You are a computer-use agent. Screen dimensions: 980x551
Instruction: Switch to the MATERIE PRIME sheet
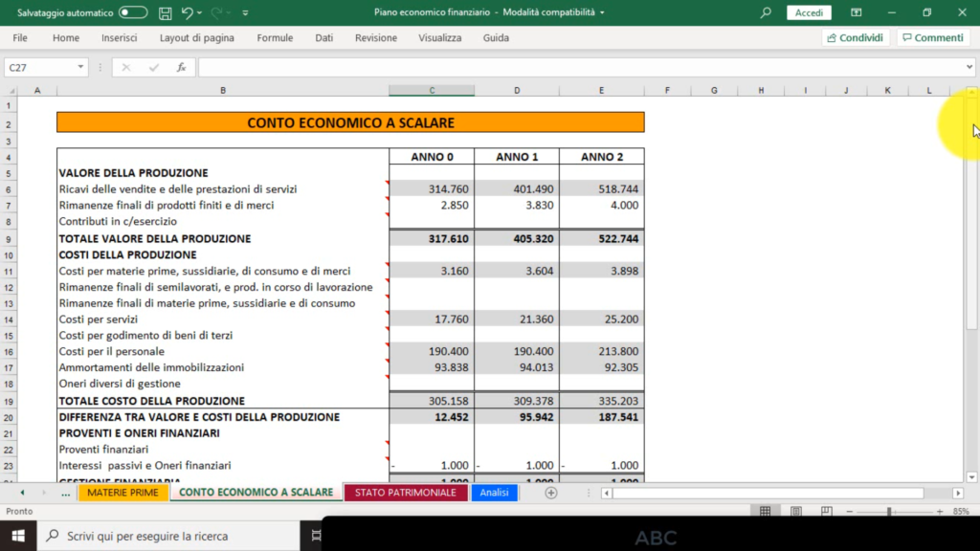click(x=122, y=493)
